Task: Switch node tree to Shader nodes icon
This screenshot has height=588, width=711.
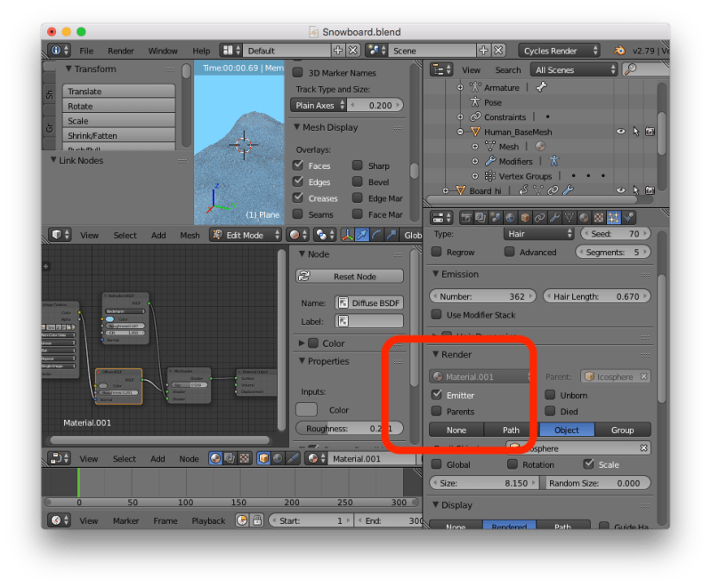Action: [215, 458]
